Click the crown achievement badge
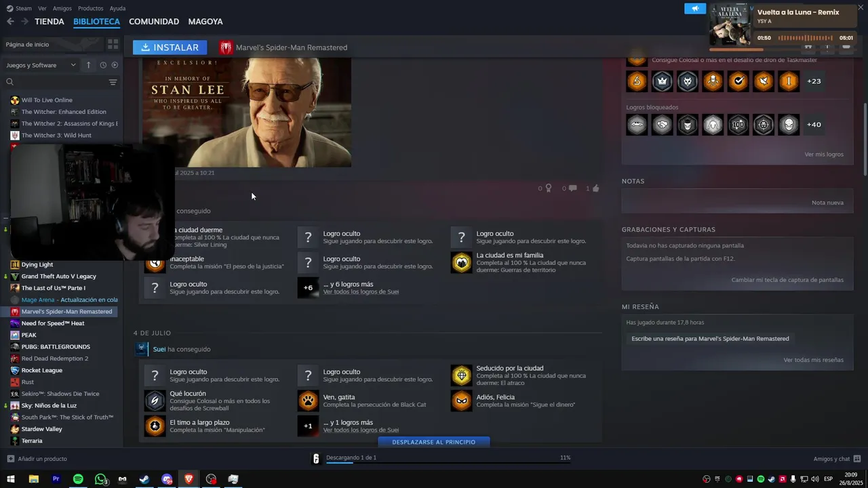The width and height of the screenshot is (868, 488). click(662, 81)
